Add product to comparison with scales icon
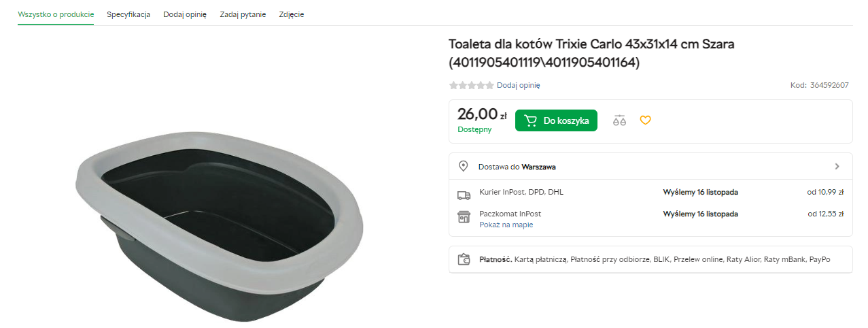 tap(619, 120)
